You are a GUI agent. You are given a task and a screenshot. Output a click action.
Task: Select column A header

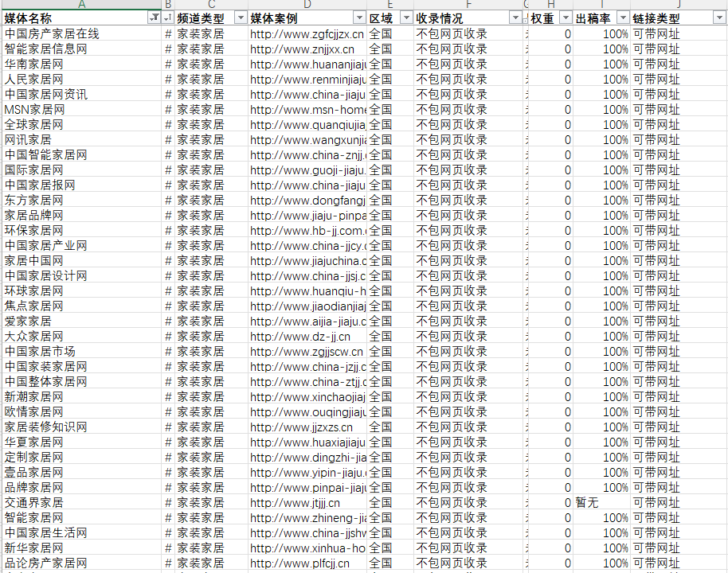[81, 5]
